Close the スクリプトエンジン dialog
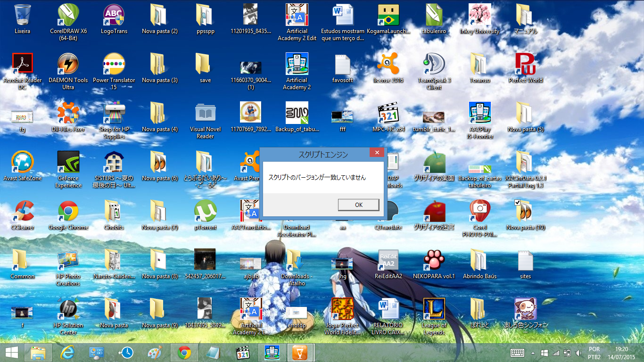 tap(377, 153)
